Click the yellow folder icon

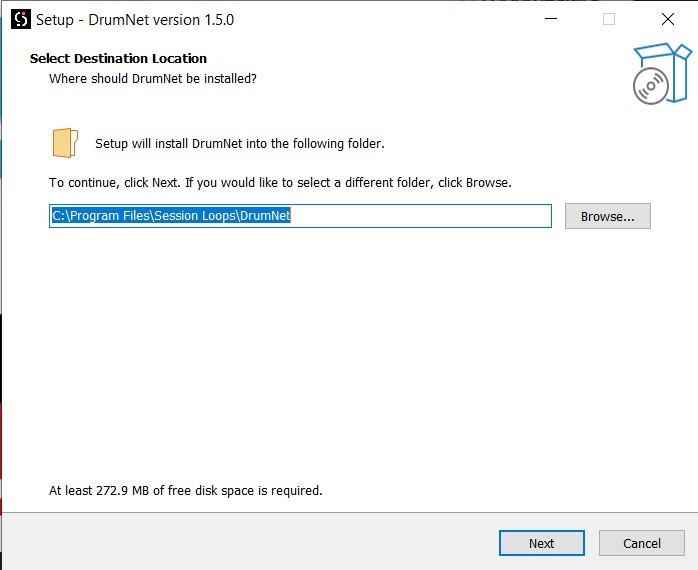click(65, 143)
